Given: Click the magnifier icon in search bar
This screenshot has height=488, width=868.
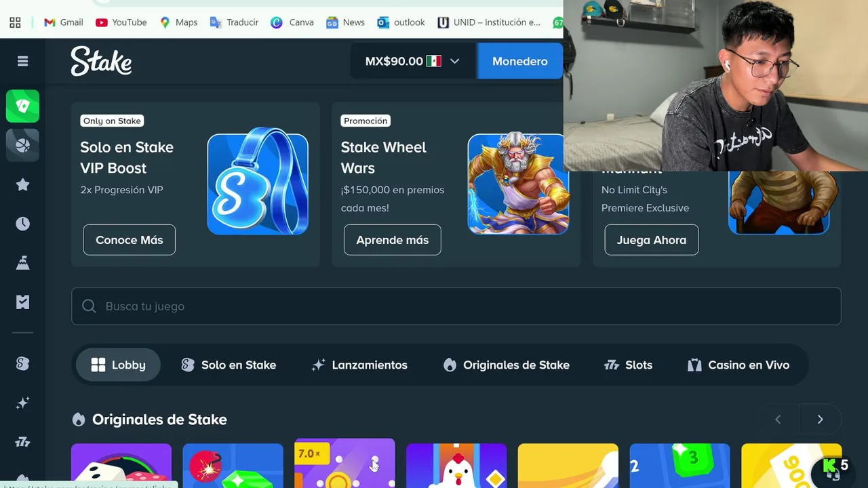Looking at the screenshot, I should tap(89, 306).
